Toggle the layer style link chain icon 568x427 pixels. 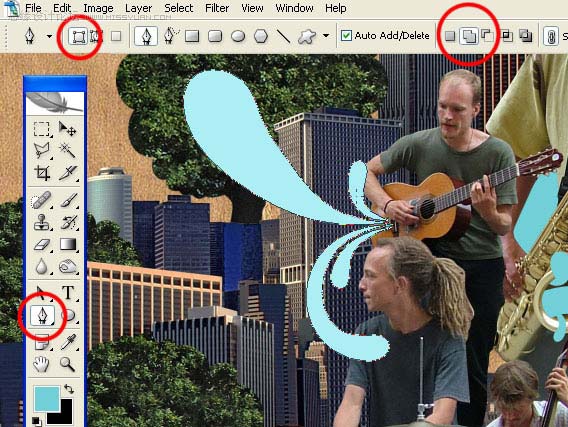551,36
